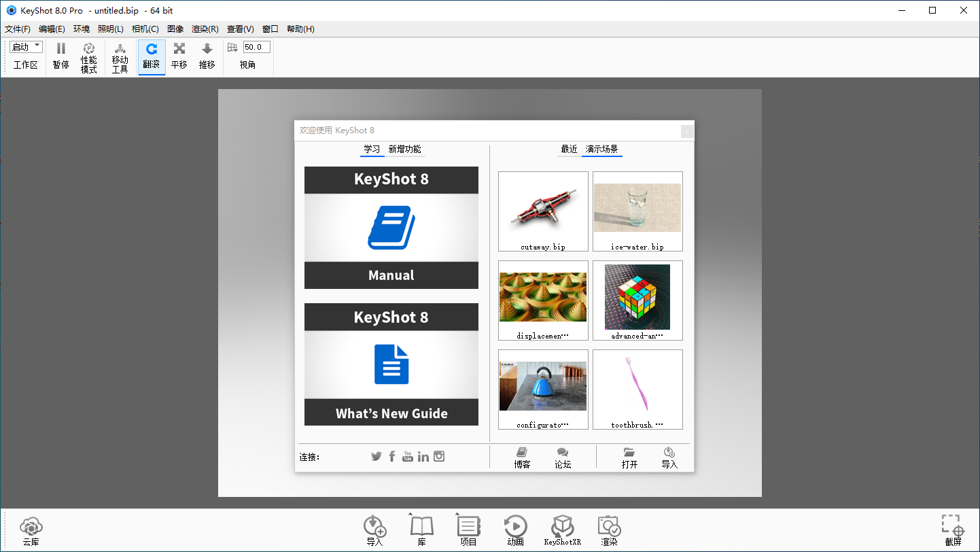The image size is (980, 552).
Task: Open the 渲染(R) menu
Action: pyautogui.click(x=205, y=29)
